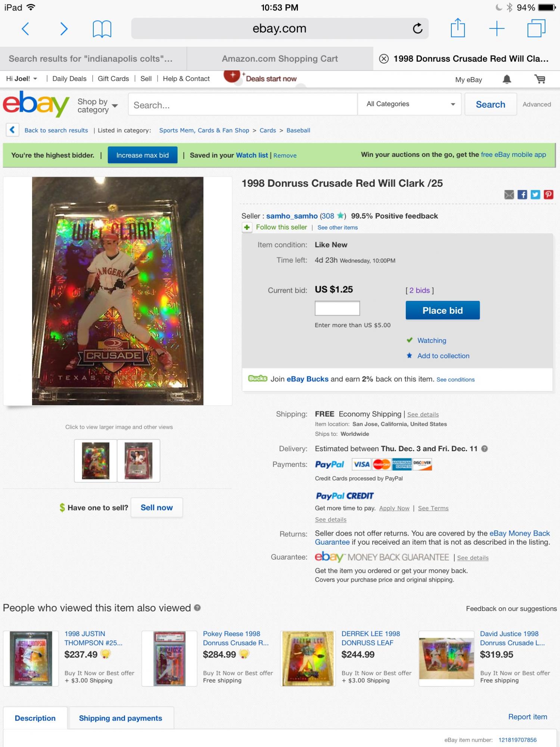Switch to Shipping and payments tab
Viewport: 560px width, 747px height.
[121, 718]
